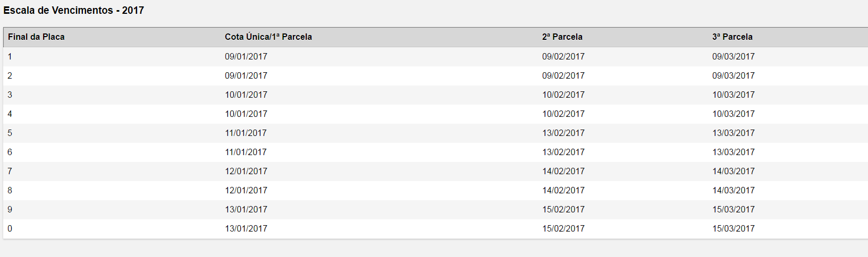This screenshot has width=868, height=257.
Task: Select the 10/02/2017 date in row 4
Action: (x=563, y=114)
